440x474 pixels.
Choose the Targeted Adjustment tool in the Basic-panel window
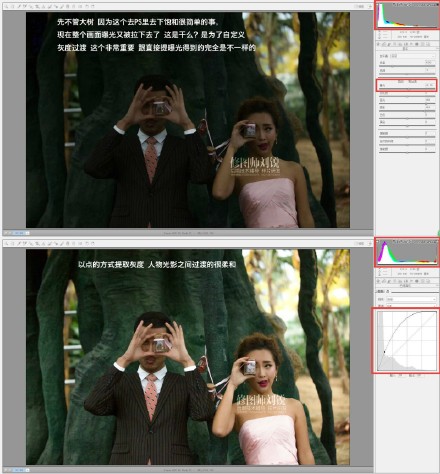point(31,6)
